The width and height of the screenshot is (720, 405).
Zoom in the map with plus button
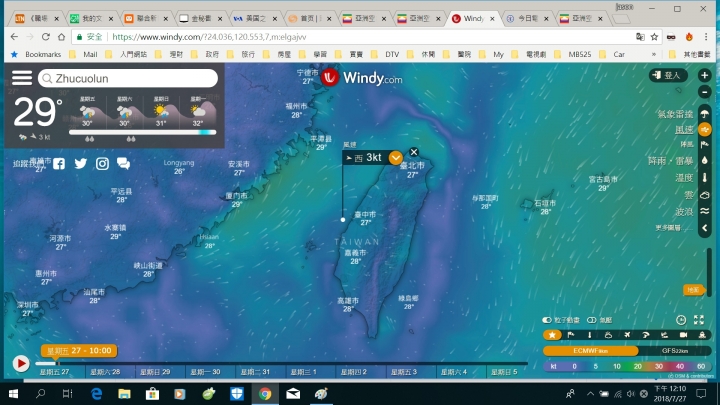(704, 75)
